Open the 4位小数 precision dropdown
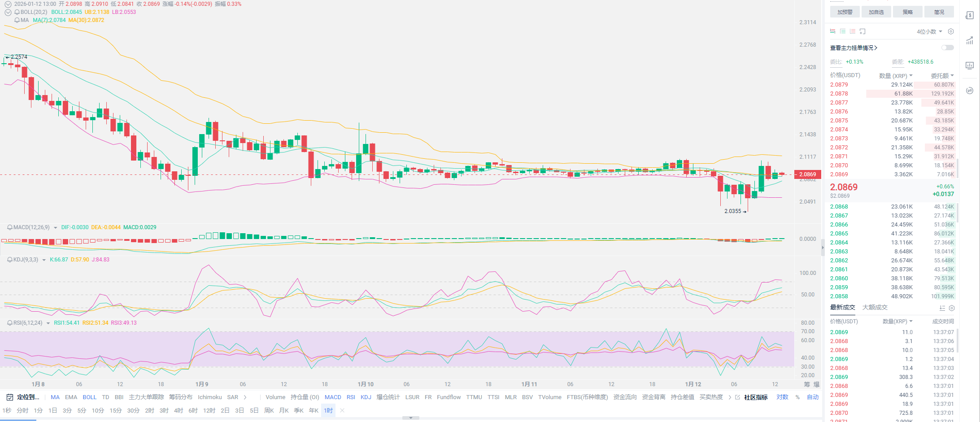Image resolution: width=980 pixels, height=422 pixels. [x=929, y=31]
